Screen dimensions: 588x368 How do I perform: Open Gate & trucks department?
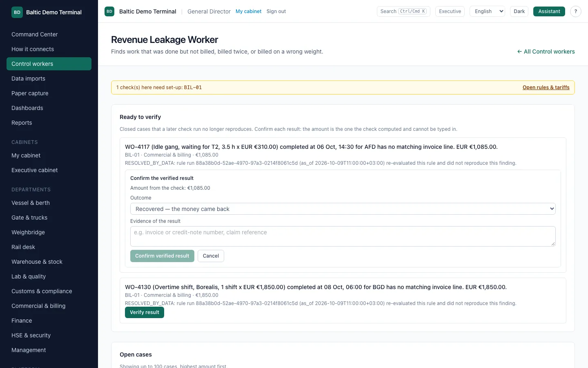click(49, 218)
